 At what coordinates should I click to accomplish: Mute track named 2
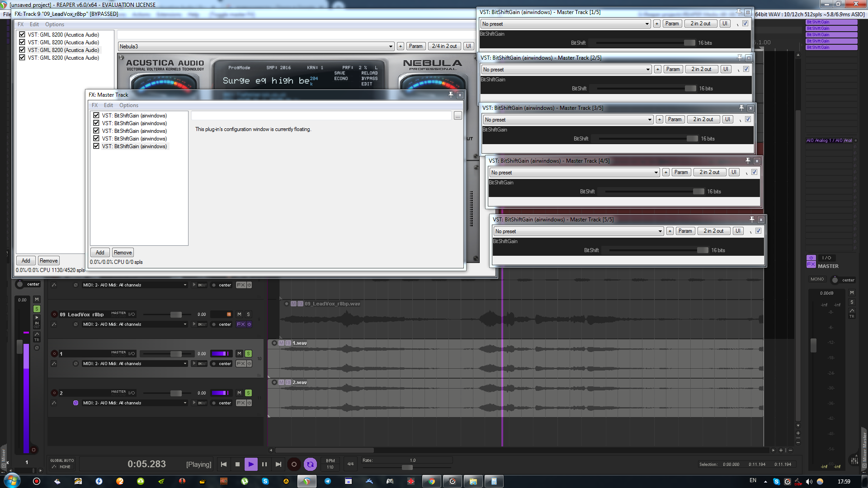pyautogui.click(x=239, y=393)
